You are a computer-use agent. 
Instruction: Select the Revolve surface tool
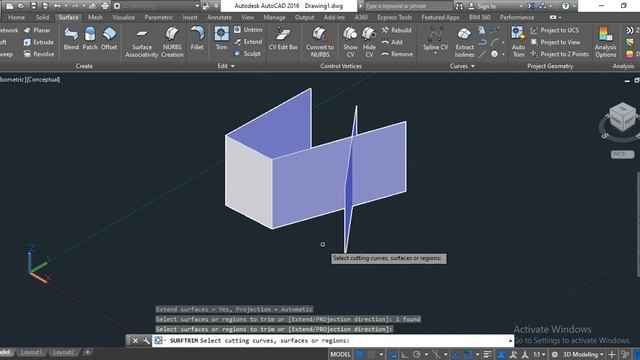click(39, 54)
